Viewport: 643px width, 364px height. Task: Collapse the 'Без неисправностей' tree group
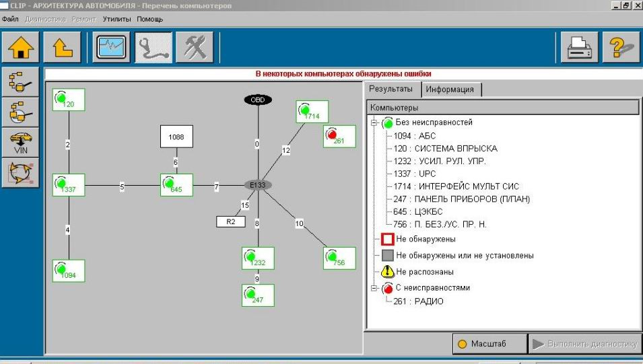coord(374,122)
